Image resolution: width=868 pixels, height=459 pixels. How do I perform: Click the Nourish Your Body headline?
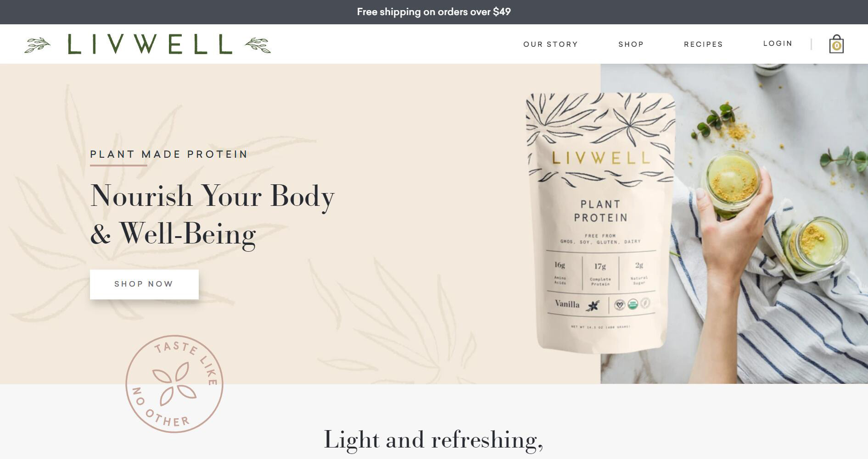[212, 215]
